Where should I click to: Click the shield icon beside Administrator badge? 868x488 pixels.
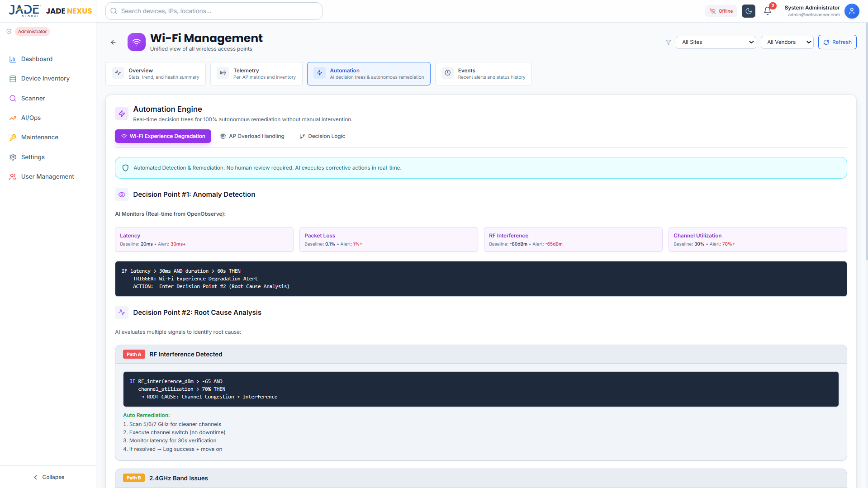pos(9,32)
